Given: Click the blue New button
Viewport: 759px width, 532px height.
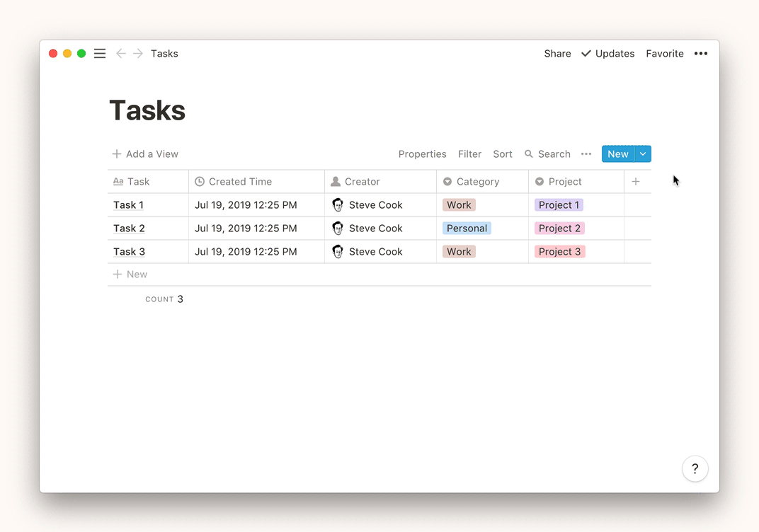Looking at the screenshot, I should coord(617,154).
